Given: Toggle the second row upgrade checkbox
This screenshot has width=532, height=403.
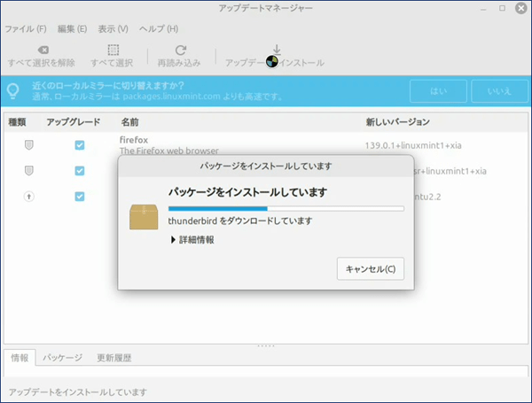Looking at the screenshot, I should pyautogui.click(x=80, y=170).
